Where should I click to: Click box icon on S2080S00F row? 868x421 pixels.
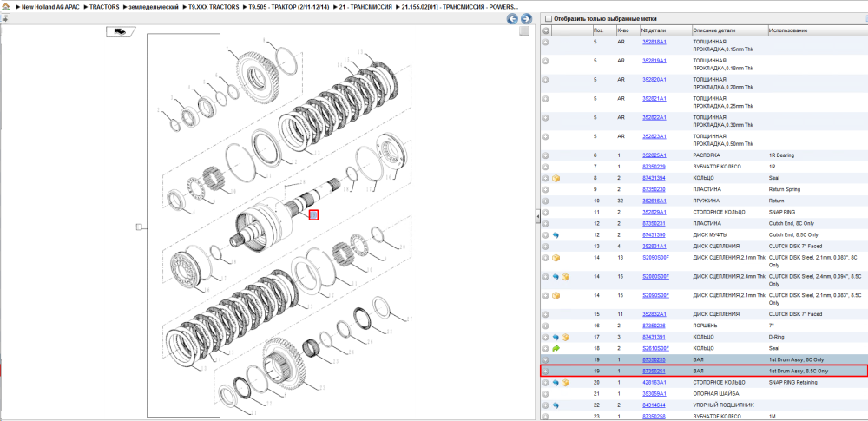(x=565, y=276)
